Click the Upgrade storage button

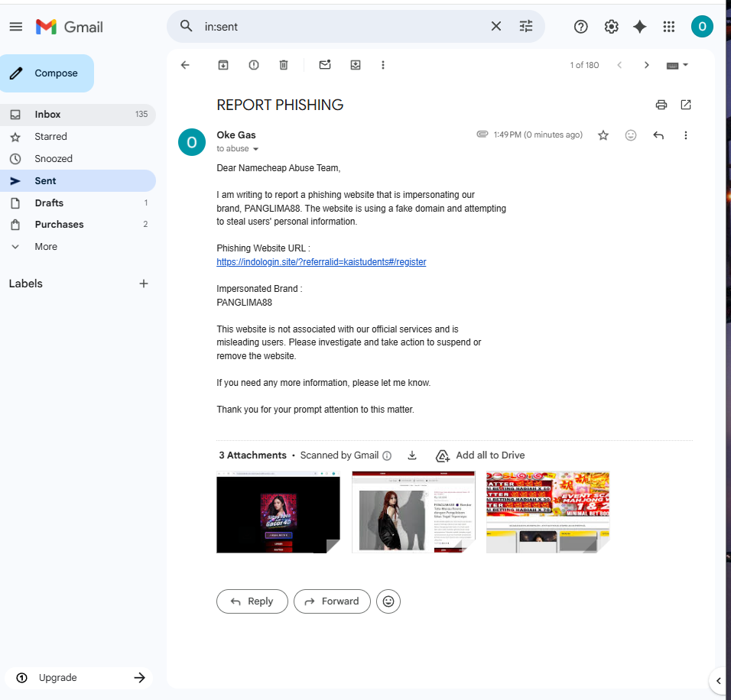pos(78,679)
